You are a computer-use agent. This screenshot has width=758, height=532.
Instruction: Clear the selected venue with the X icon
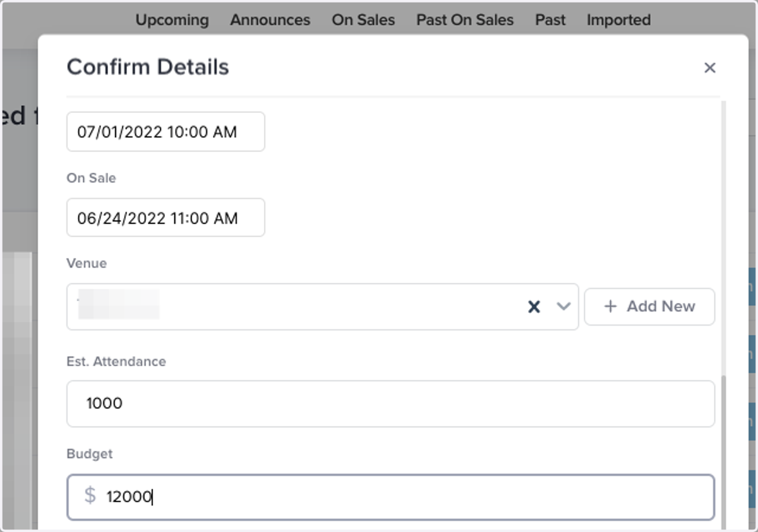tap(534, 307)
